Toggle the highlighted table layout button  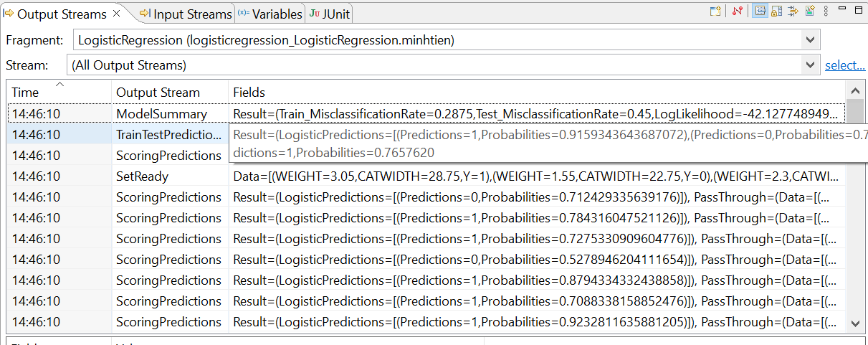click(x=760, y=11)
